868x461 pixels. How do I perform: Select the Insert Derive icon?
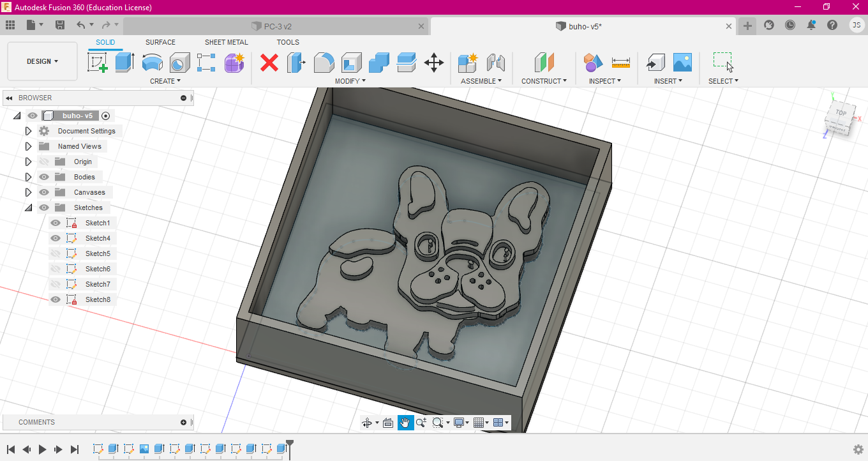tap(655, 63)
